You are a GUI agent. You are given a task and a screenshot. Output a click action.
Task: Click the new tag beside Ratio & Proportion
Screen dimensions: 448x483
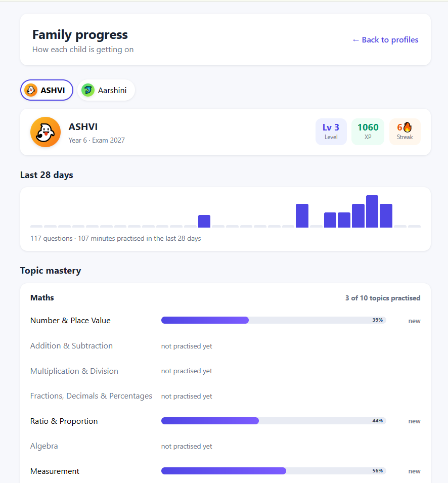click(414, 421)
